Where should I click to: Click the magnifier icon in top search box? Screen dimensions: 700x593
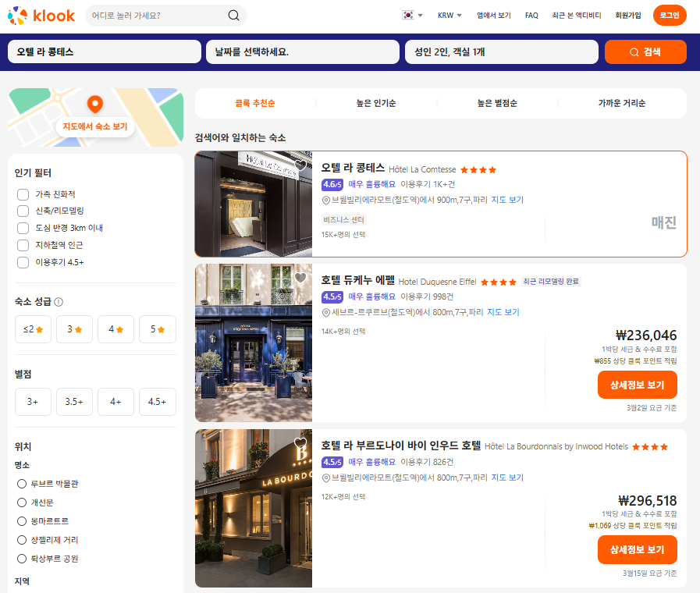(x=233, y=15)
